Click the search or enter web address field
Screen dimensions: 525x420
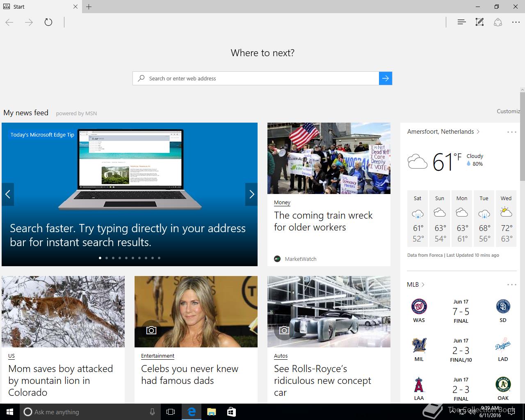[x=256, y=78]
